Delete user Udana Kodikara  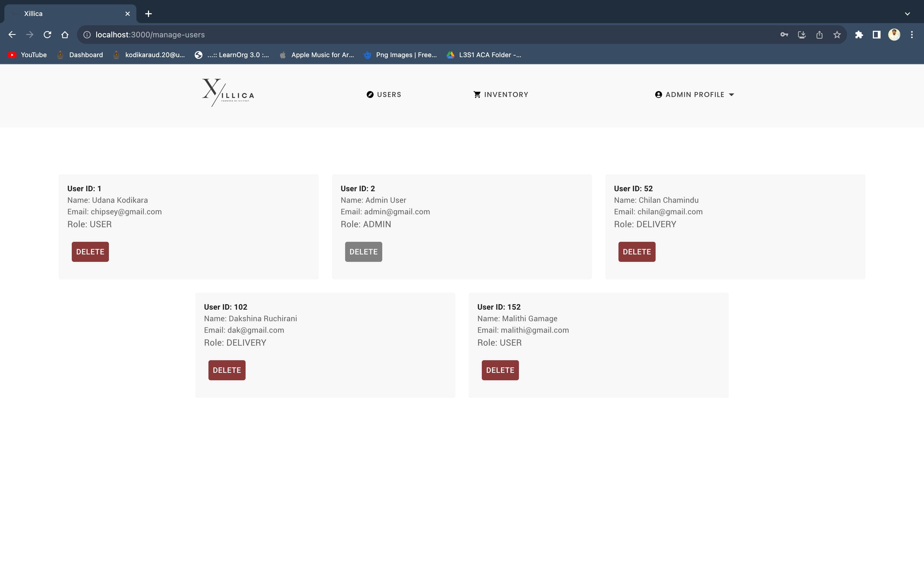pos(90,252)
